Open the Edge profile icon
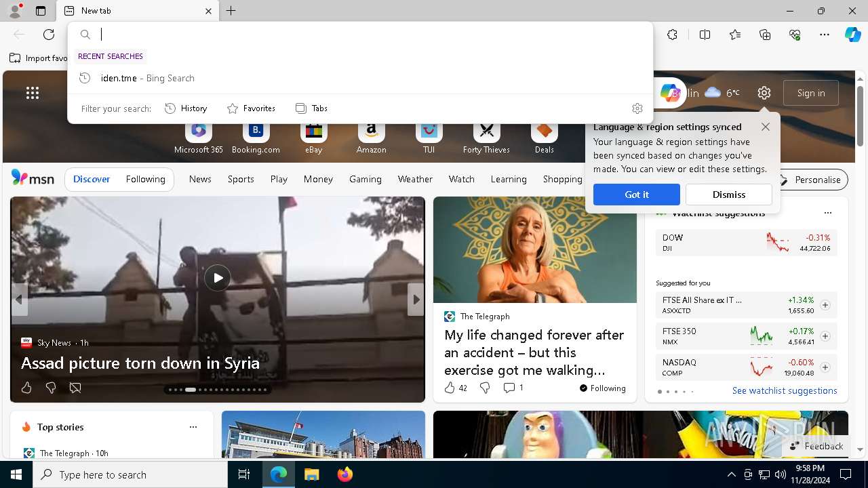The height and width of the screenshot is (488, 868). click(x=14, y=11)
